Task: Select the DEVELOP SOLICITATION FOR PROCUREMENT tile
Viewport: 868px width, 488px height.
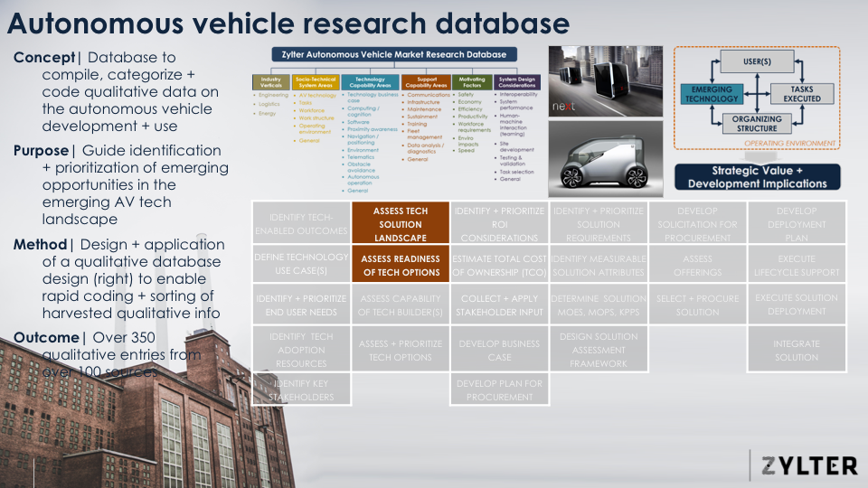Action: coord(697,222)
